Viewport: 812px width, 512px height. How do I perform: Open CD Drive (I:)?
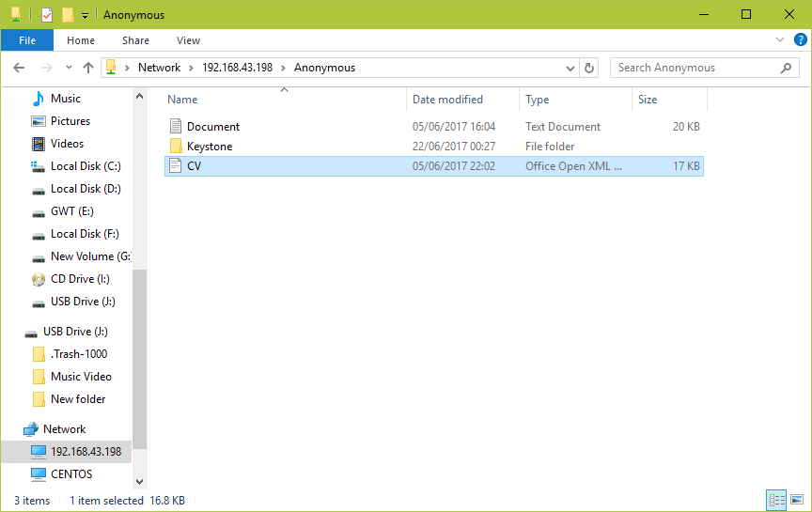80,279
